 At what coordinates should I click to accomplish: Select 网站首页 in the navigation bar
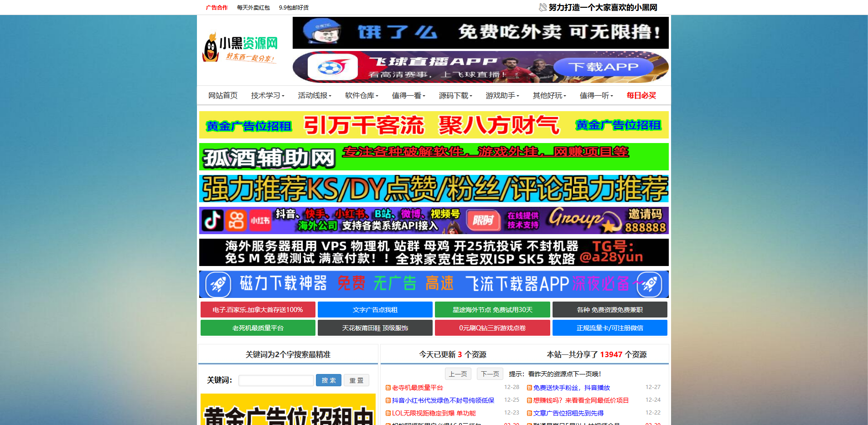coord(223,95)
